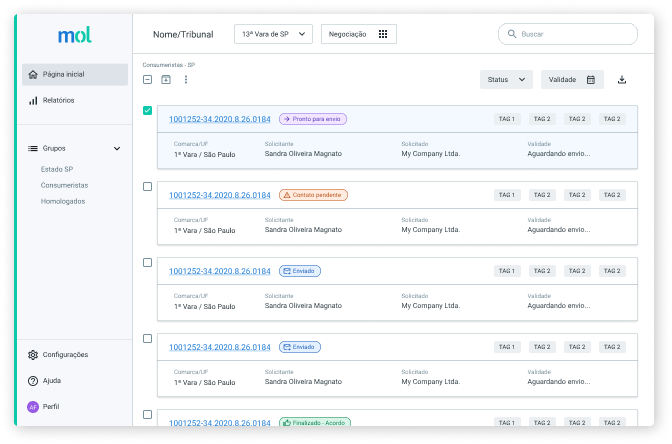This screenshot has width=672, height=444.
Task: Open case link next to first Enviado badge
Action: 220,271
